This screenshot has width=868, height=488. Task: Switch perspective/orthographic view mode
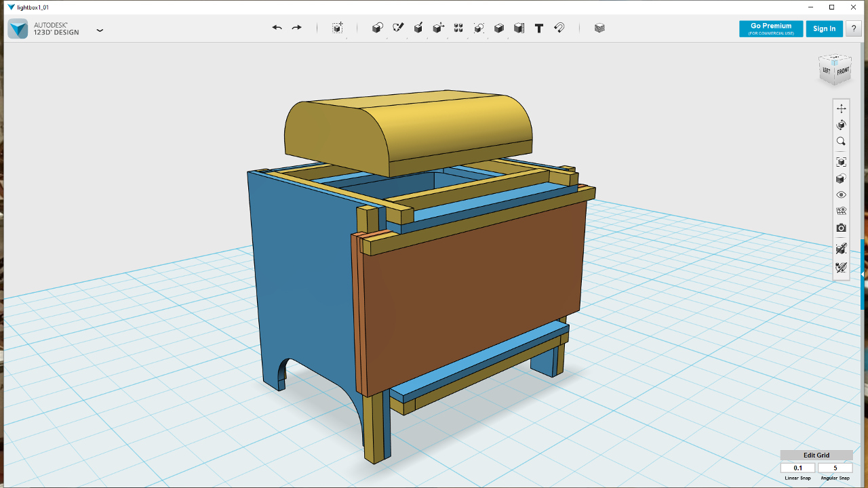[x=842, y=179]
